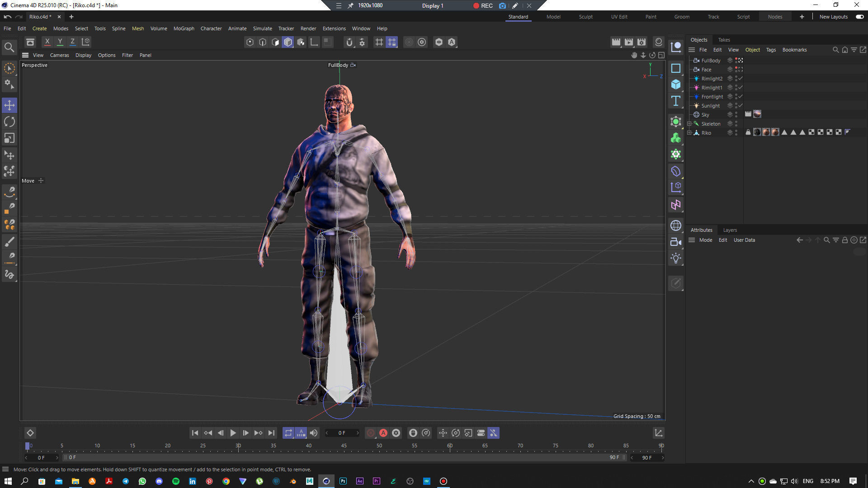
Task: Toggle Frontlight enable checkmark
Action: click(x=741, y=97)
